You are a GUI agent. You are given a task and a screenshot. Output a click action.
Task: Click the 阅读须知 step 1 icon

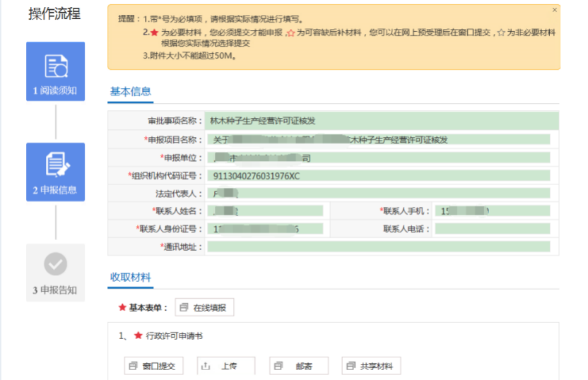pyautogui.click(x=55, y=67)
